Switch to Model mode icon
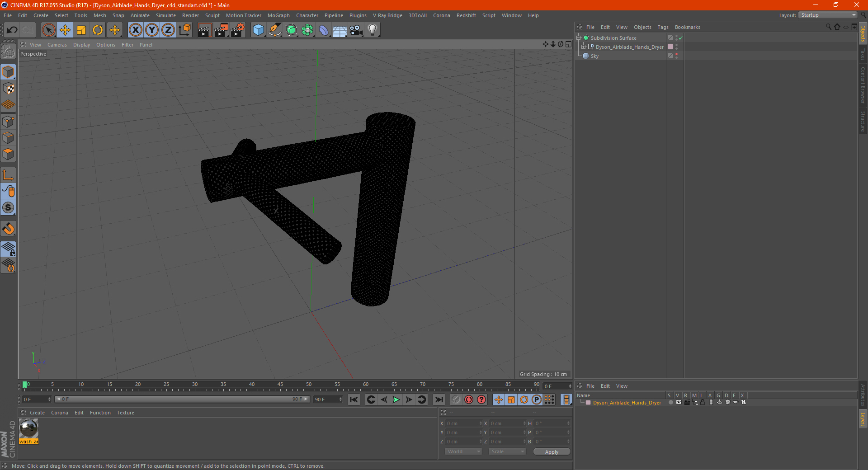The height and width of the screenshot is (470, 868). click(8, 72)
